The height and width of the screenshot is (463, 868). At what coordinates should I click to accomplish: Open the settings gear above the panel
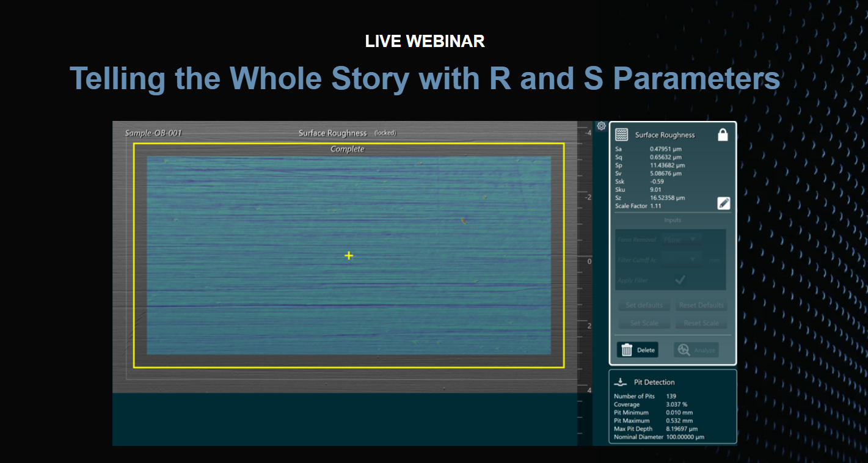pyautogui.click(x=601, y=126)
